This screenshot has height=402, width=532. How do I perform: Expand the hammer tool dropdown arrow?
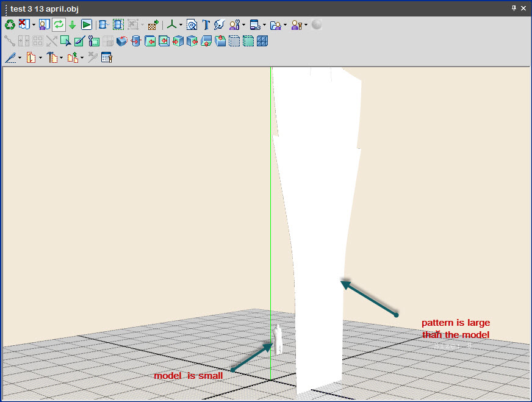[61, 58]
